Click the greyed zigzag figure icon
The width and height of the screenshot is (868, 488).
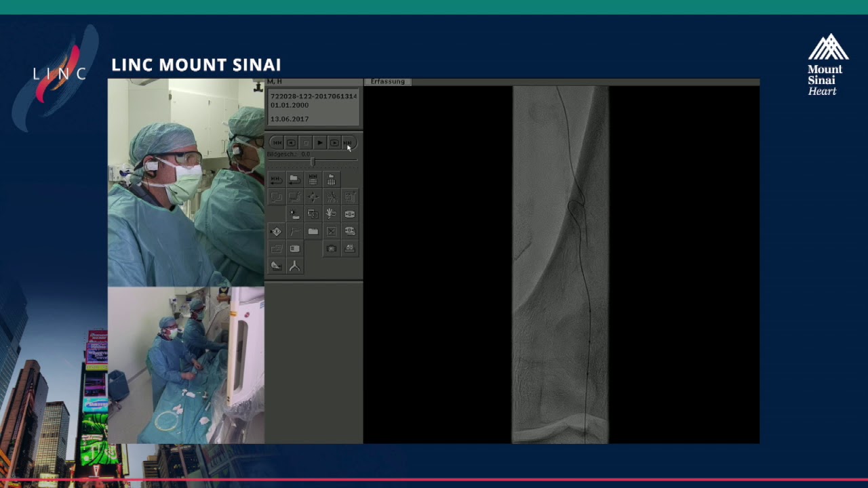pos(332,197)
